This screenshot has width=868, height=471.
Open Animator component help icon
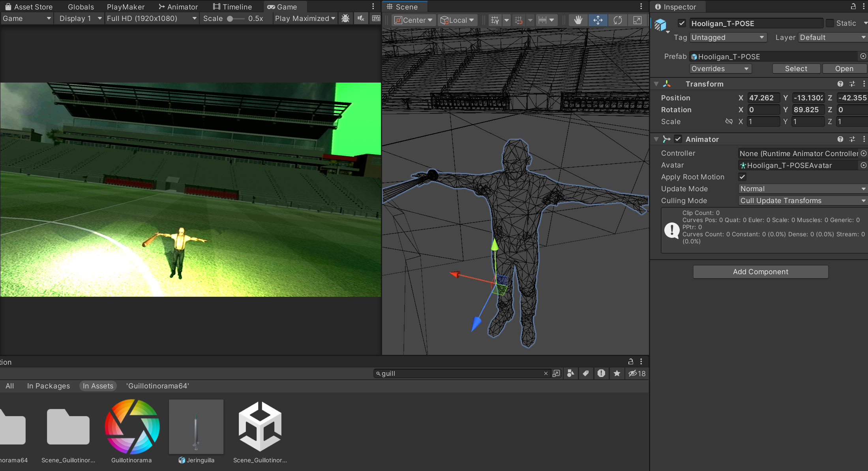(x=840, y=139)
